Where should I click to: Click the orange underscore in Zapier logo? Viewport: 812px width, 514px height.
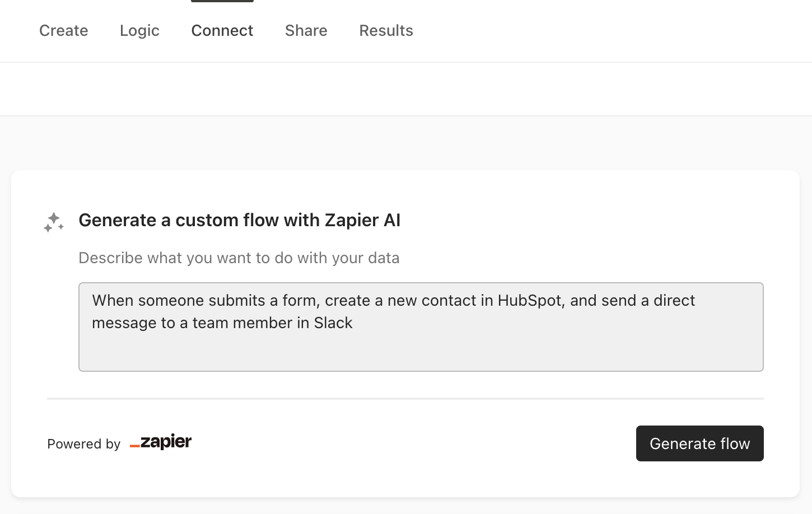[134, 446]
